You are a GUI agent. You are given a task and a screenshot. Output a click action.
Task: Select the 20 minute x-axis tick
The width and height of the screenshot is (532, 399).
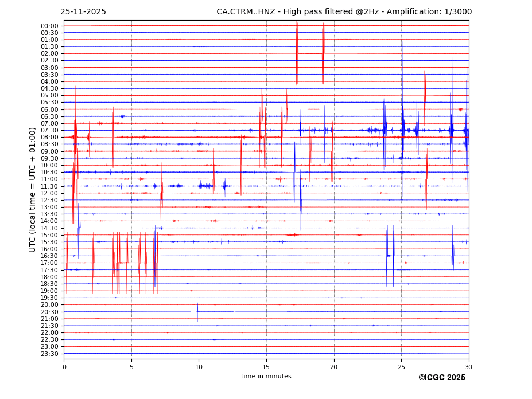click(x=334, y=367)
